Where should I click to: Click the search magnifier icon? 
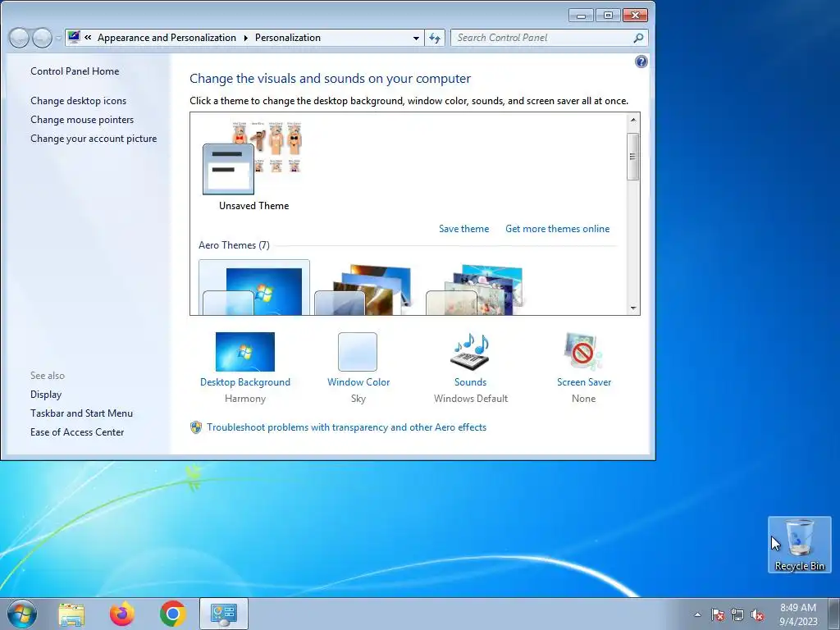click(x=638, y=38)
